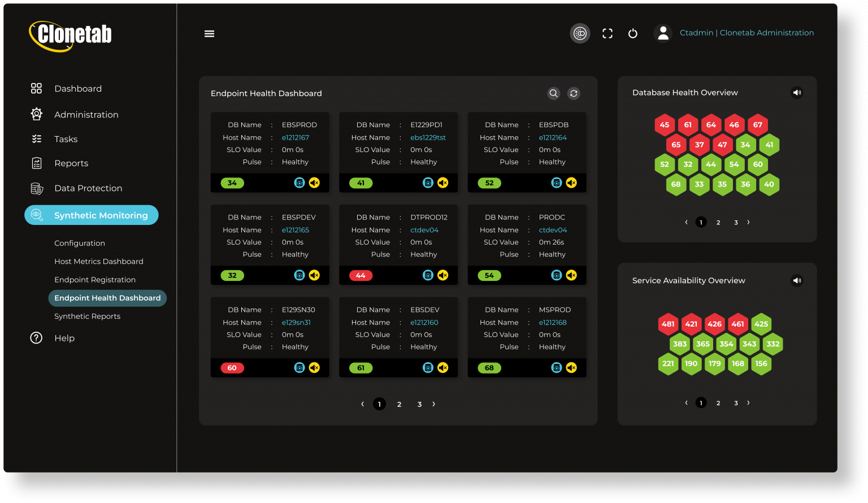868x503 pixels.
Task: Toggle sound for Service Availability Overview
Action: 797,280
